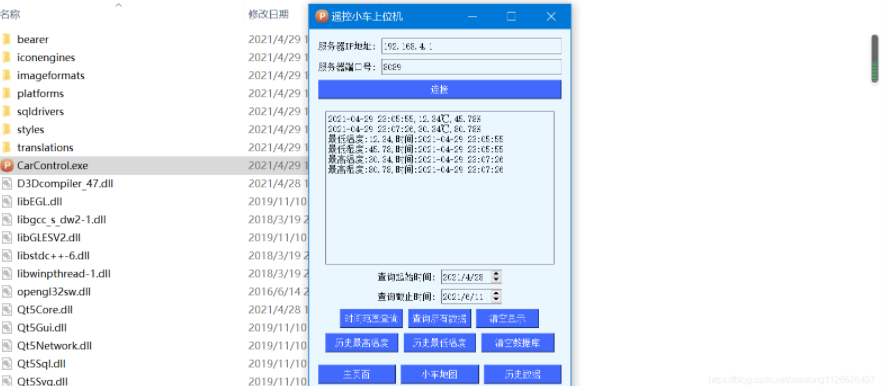Sort by the 修改日期 column header
Image resolution: width=885 pixels, height=386 pixels.
(x=268, y=14)
